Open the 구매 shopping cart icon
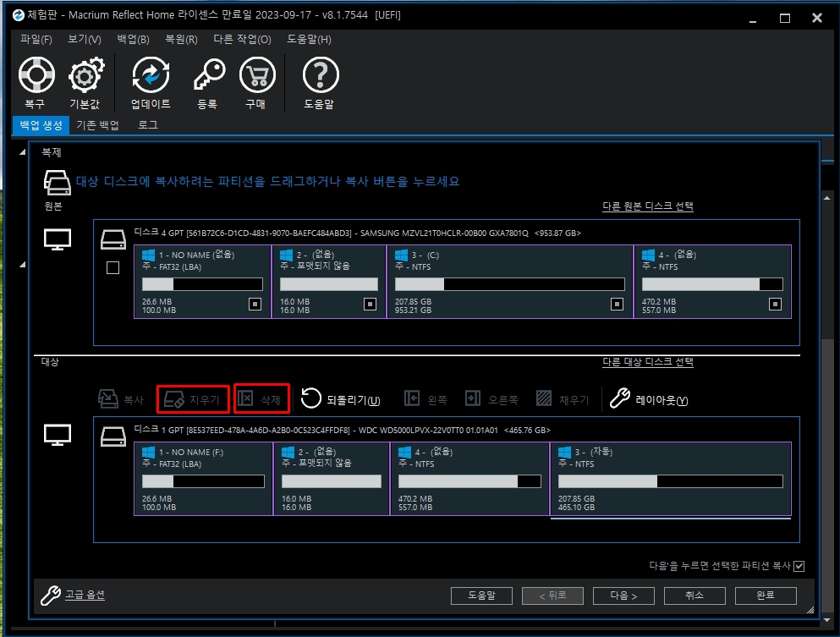Viewport: 840px width, 637px height. pyautogui.click(x=257, y=75)
